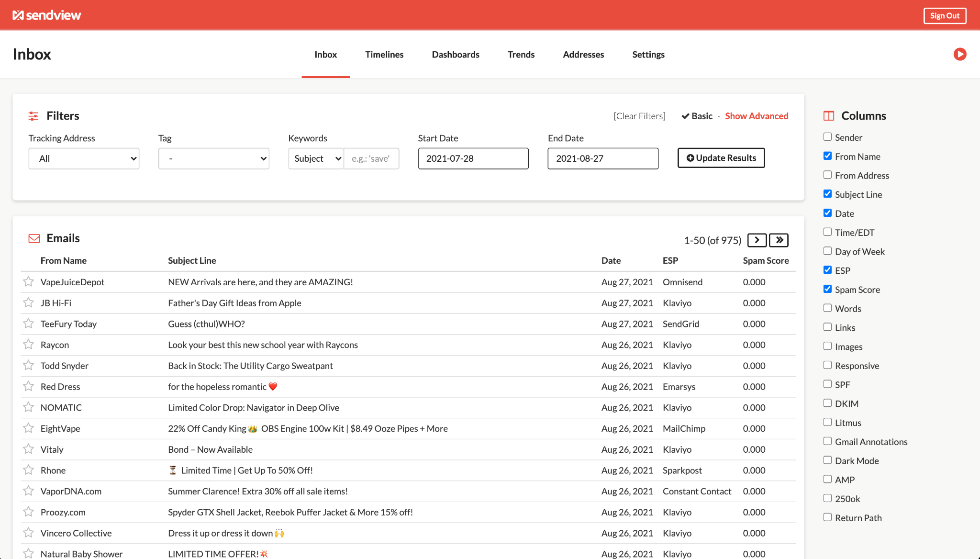Image resolution: width=980 pixels, height=559 pixels.
Task: Switch to the Timelines tab
Action: click(x=384, y=55)
